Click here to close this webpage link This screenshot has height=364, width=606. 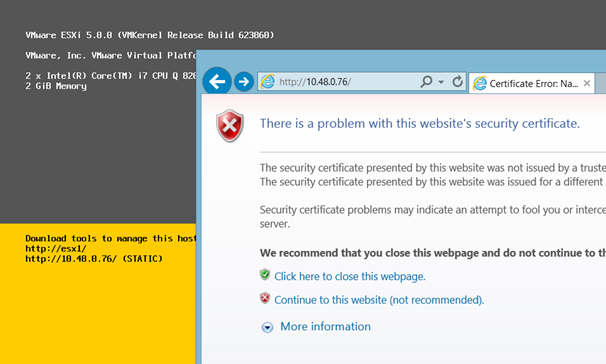pos(350,276)
